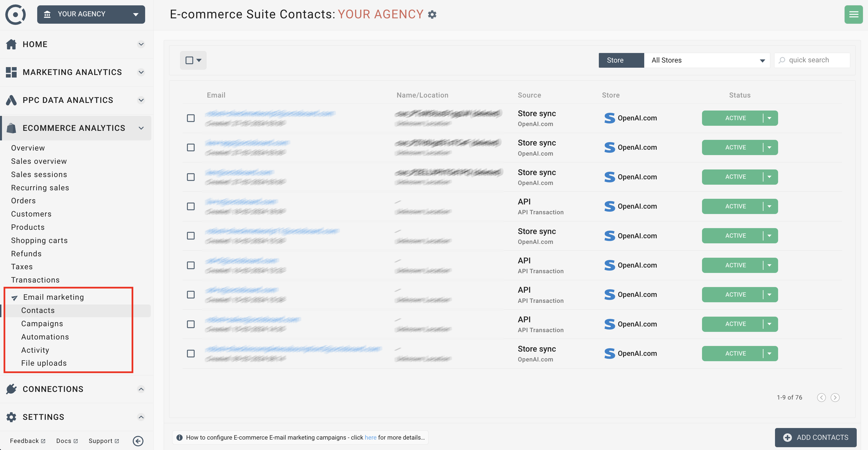The height and width of the screenshot is (450, 868).
Task: Open the green hamburger menu
Action: 854,14
